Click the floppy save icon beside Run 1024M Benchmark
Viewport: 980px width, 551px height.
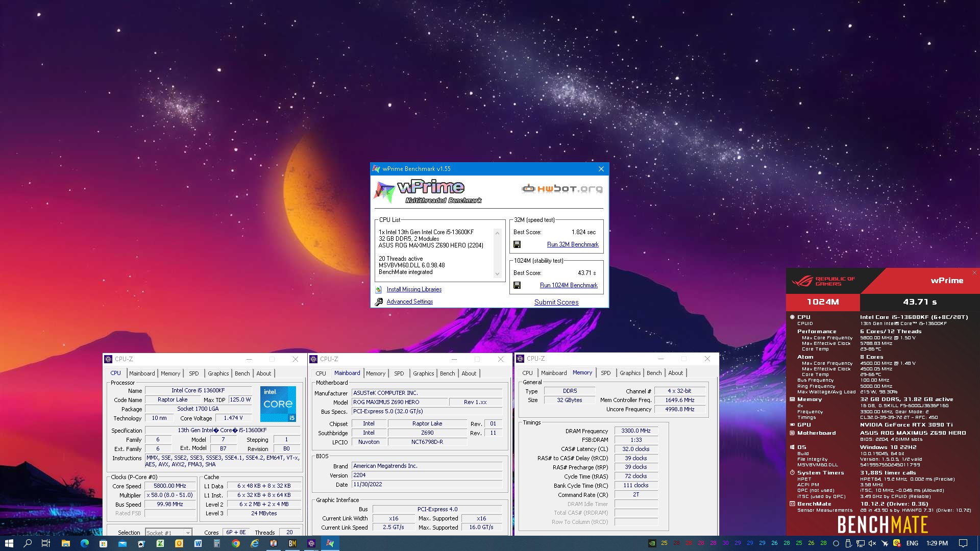coord(517,285)
